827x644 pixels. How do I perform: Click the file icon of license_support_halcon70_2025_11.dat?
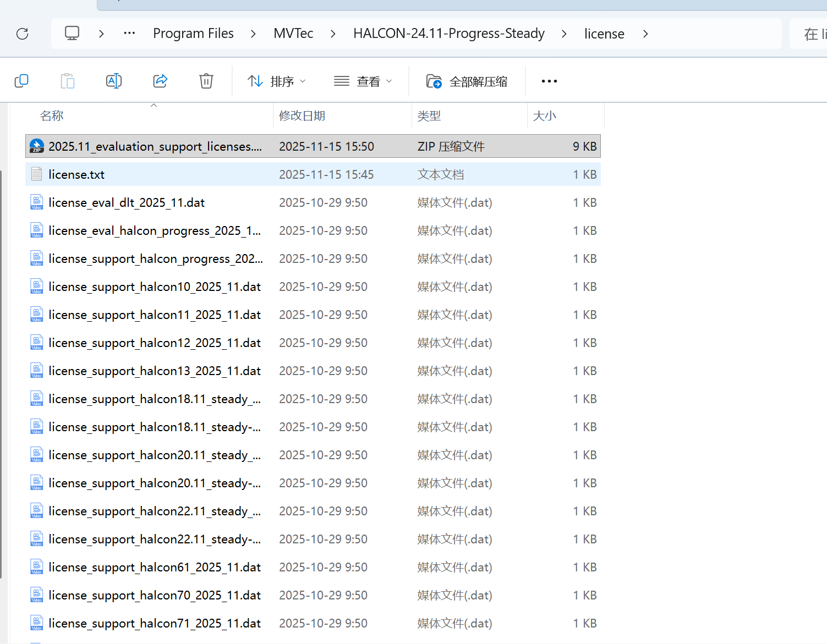[x=37, y=595]
